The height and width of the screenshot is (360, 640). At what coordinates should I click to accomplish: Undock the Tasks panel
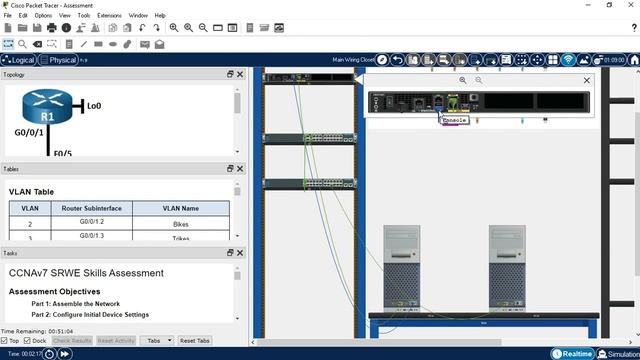tap(230, 253)
